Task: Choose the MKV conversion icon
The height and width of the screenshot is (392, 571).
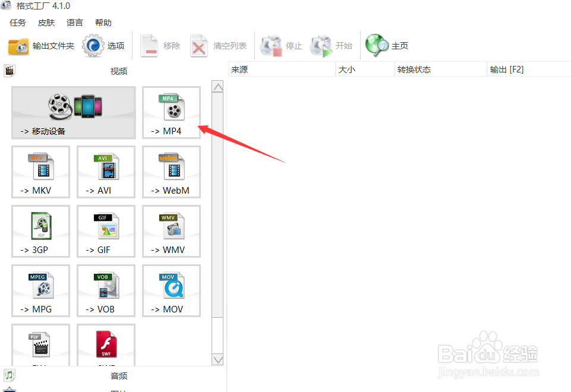Action: [x=40, y=172]
